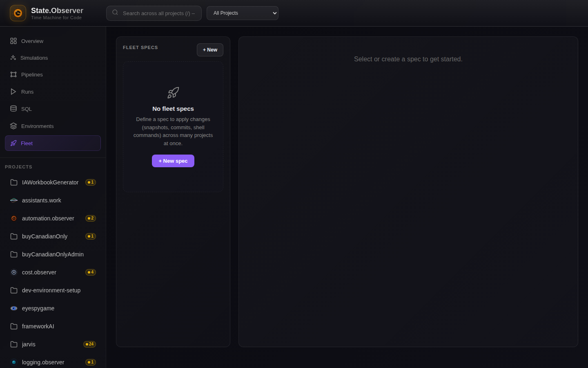Click the FLEET SPECS heading

(140, 47)
